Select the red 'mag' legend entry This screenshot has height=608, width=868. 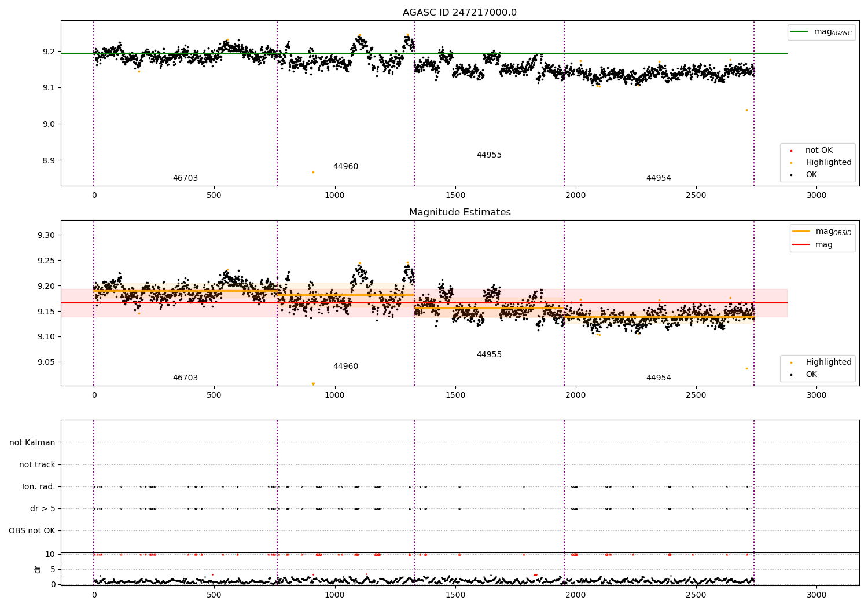[812, 245]
